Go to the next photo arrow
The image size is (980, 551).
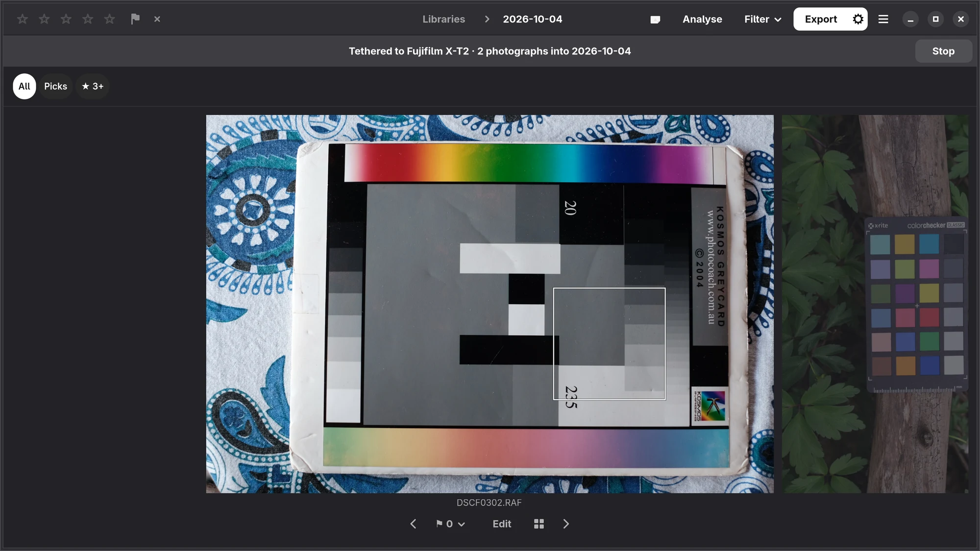click(x=566, y=524)
